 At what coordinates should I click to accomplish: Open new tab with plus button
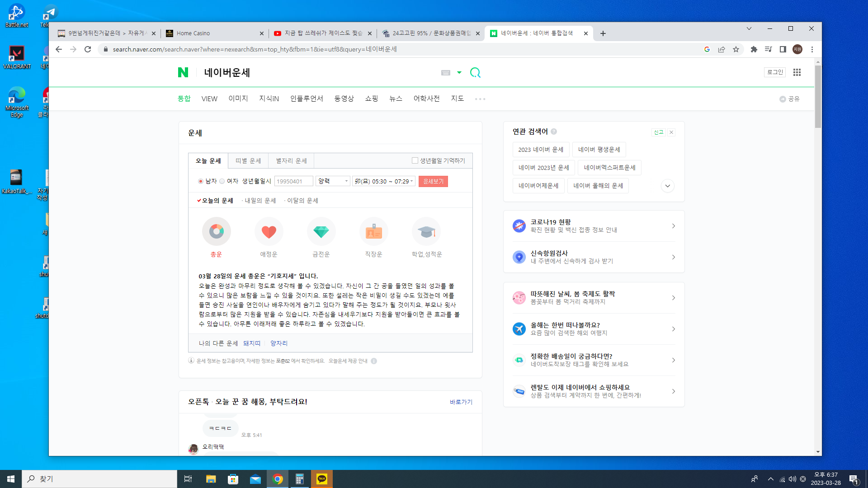tap(603, 33)
